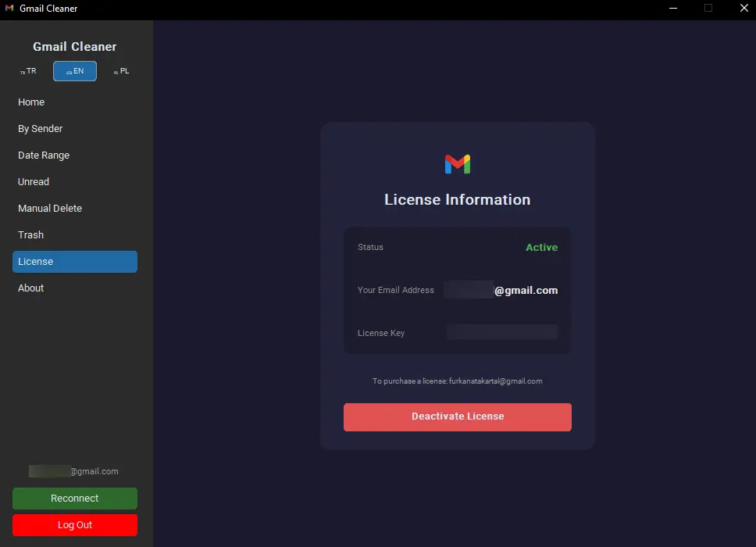Go to By Sender section
Image resolution: width=756 pixels, height=547 pixels.
[75, 129]
